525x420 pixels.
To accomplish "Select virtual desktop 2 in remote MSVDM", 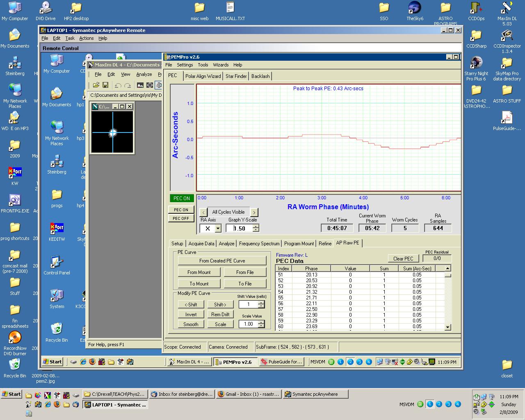I will pyautogui.click(x=350, y=362).
